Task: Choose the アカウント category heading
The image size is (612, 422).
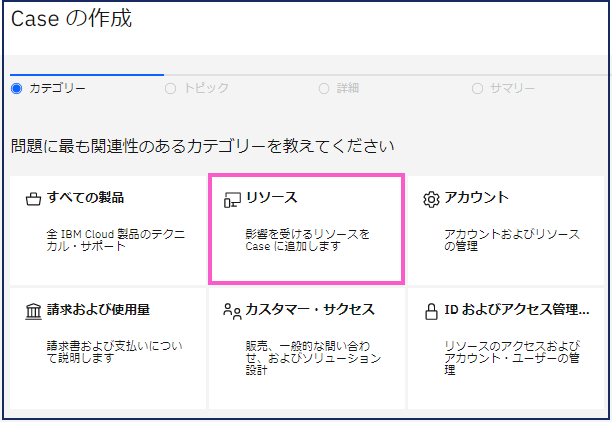Action: pyautogui.click(x=476, y=198)
